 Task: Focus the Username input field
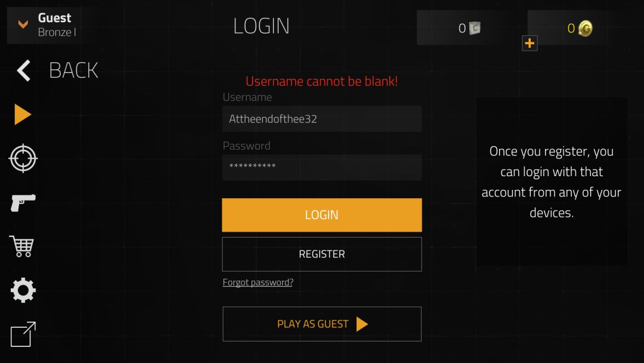(x=321, y=119)
